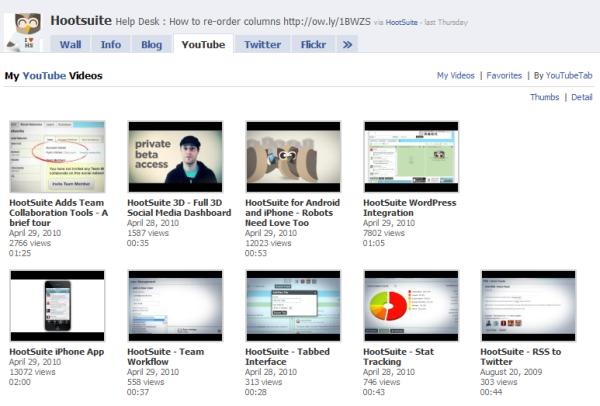Go to the Twitter tab
The image size is (600, 406).
pos(262,44)
